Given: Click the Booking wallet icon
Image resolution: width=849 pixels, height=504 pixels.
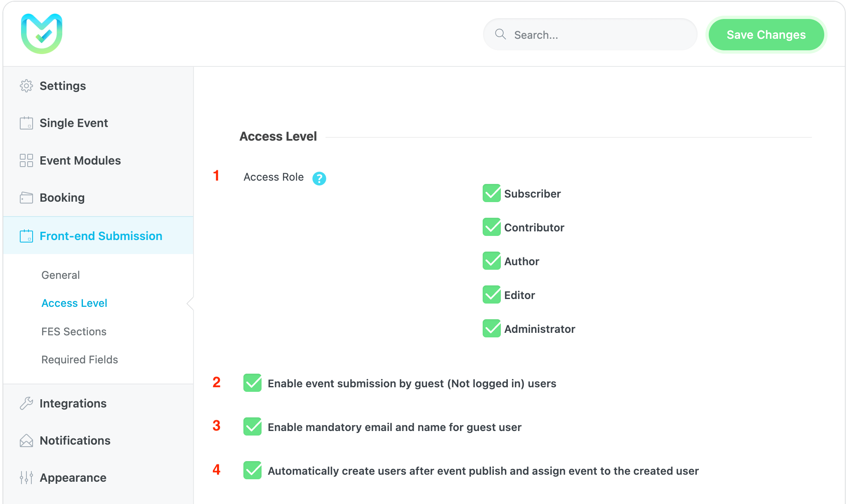Looking at the screenshot, I should point(26,198).
